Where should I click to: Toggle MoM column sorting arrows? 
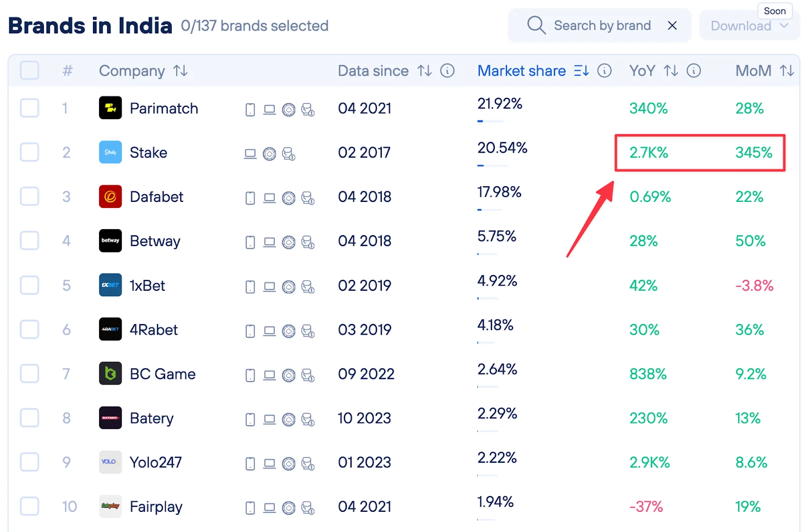point(787,71)
